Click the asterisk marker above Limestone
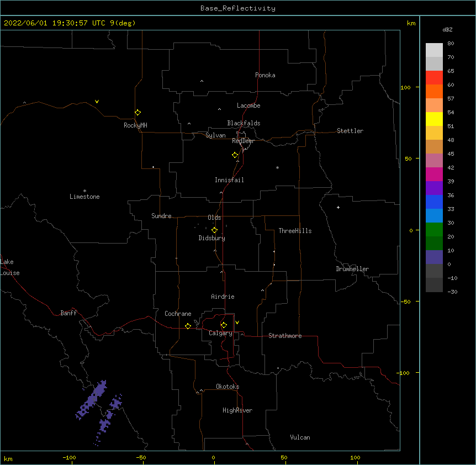 (84, 191)
